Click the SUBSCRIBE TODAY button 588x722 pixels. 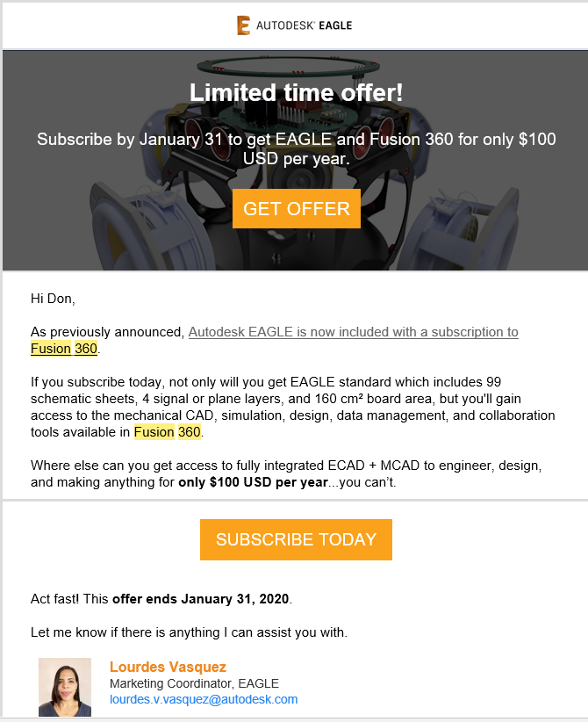pyautogui.click(x=296, y=539)
